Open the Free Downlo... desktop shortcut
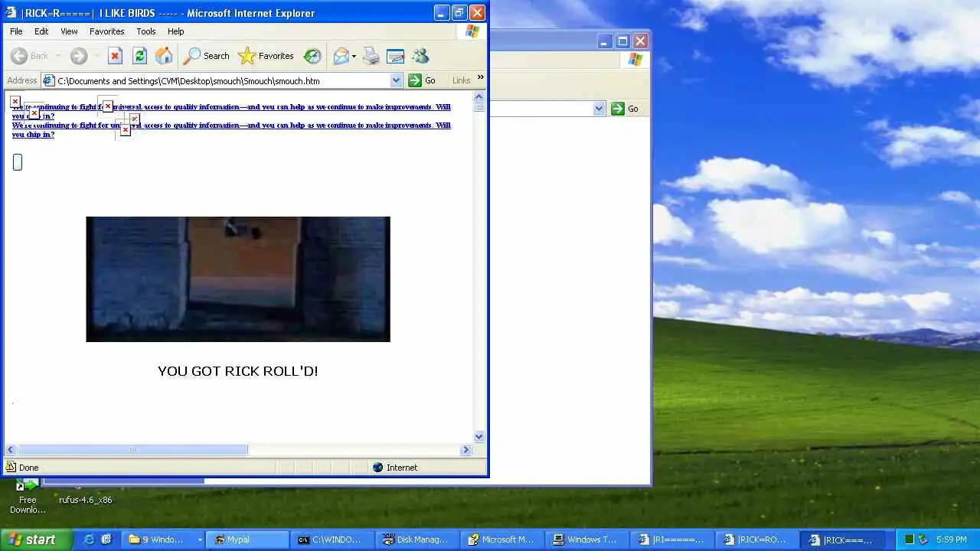980x551 pixels. click(28, 496)
